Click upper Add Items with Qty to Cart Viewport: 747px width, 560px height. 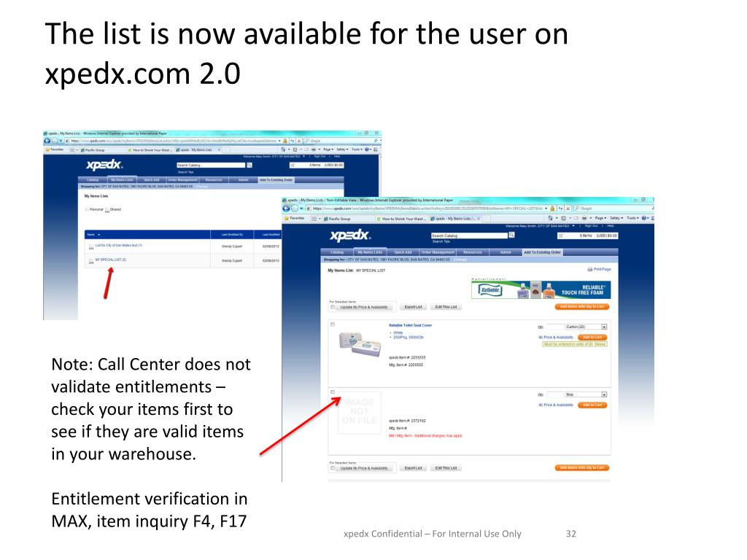point(581,307)
